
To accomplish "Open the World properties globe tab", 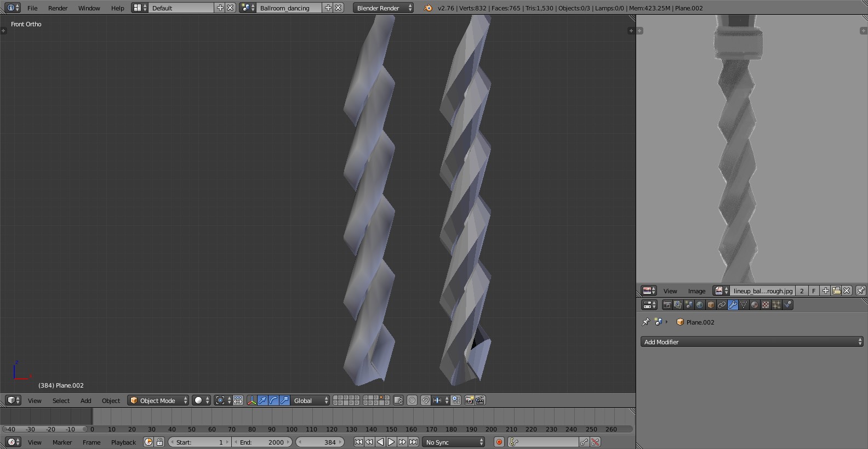I will point(700,305).
